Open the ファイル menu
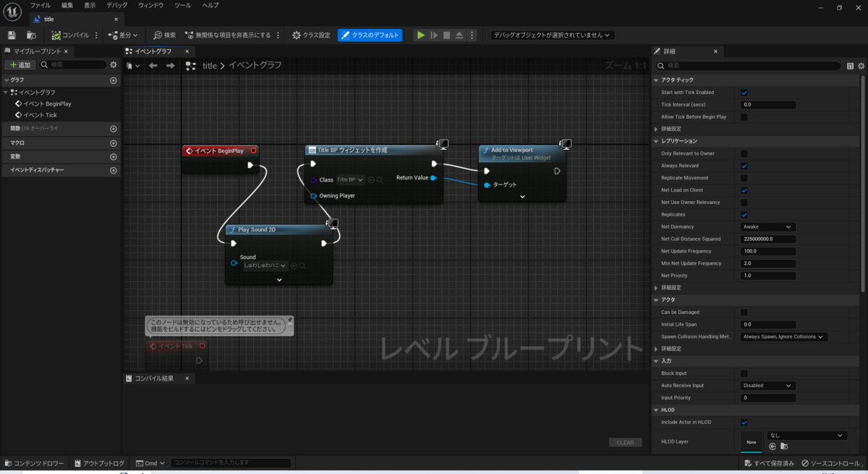Viewport: 868px width, 474px height. [x=40, y=5]
